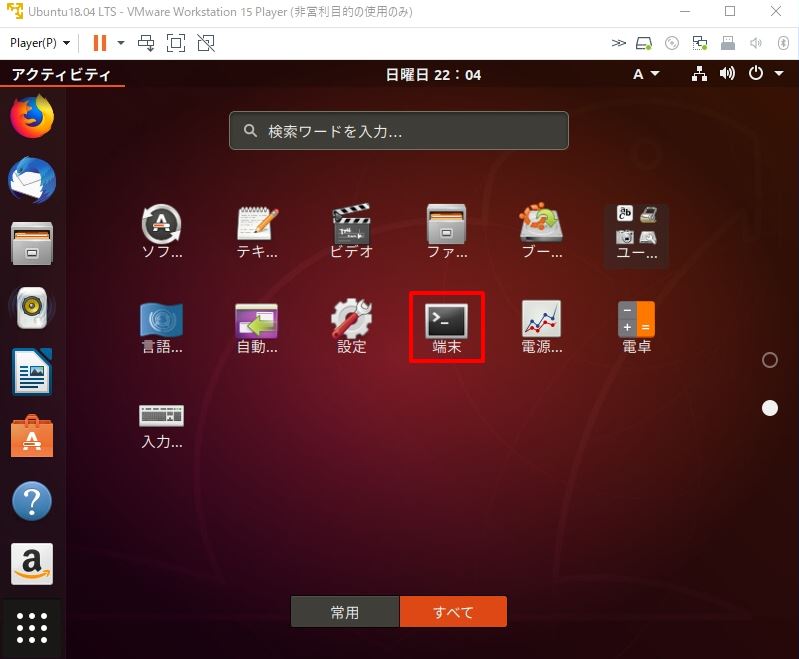Image resolution: width=799 pixels, height=659 pixels.
Task: Open the 言語 language support app
Action: tap(162, 327)
